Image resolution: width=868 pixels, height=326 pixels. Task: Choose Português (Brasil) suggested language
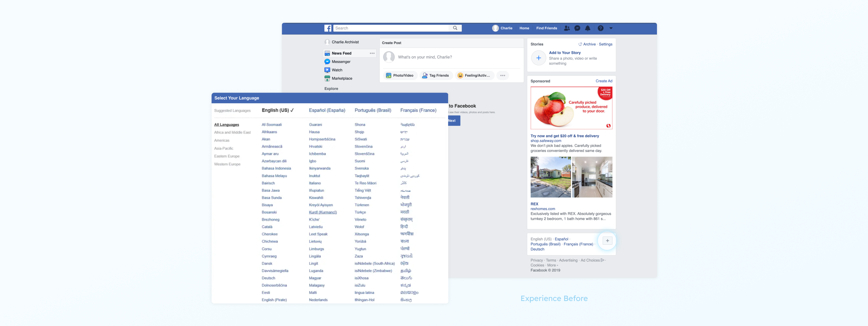pyautogui.click(x=373, y=110)
